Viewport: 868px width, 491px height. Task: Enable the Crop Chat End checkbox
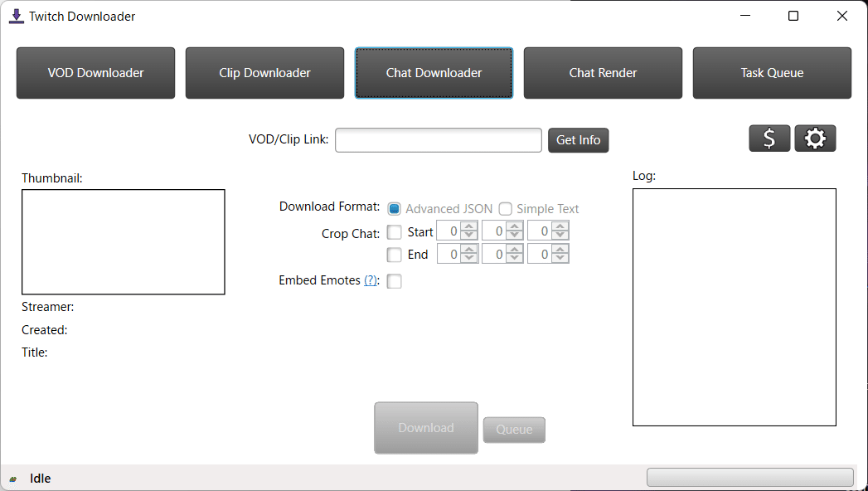[x=394, y=255]
